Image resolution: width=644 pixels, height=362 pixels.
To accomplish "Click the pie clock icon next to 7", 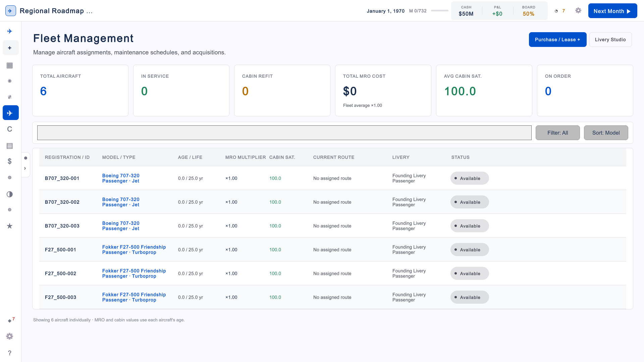I will click(x=556, y=11).
